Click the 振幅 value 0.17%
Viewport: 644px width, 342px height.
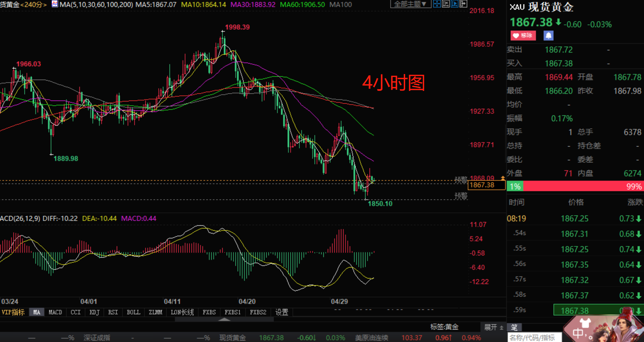click(x=562, y=118)
